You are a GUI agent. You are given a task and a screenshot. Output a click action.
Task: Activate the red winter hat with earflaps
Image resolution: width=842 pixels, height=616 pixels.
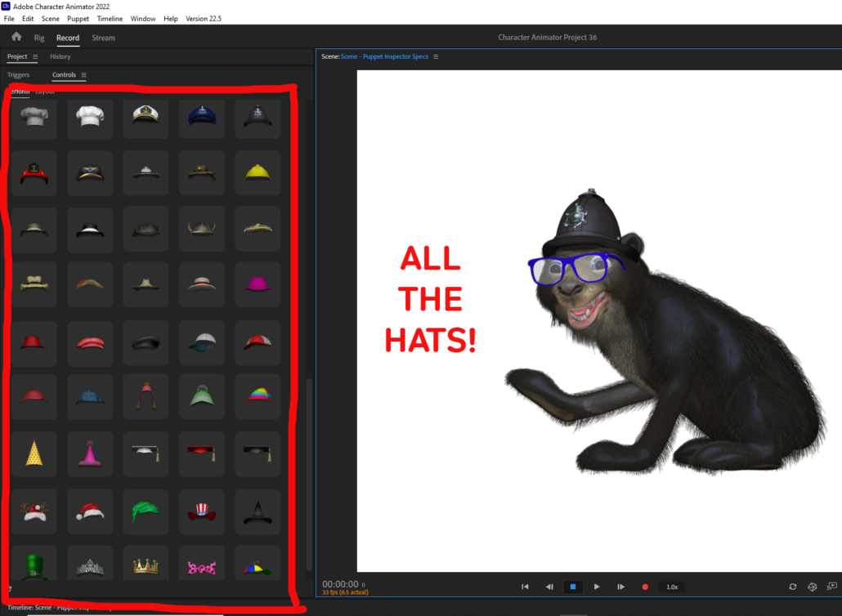146,396
